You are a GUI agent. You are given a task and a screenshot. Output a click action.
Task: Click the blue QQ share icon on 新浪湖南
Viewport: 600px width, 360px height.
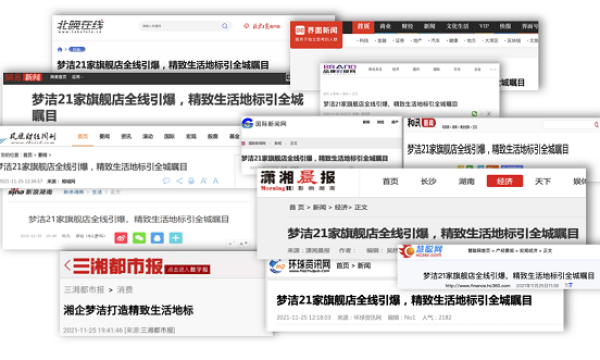157,238
